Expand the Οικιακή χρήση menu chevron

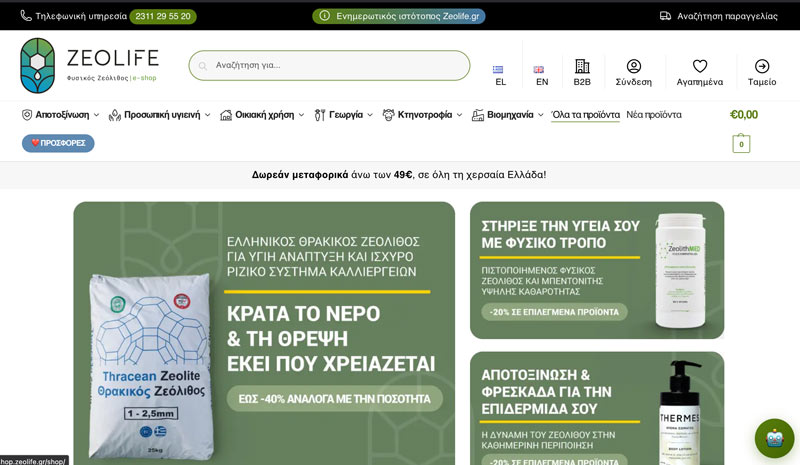302,115
